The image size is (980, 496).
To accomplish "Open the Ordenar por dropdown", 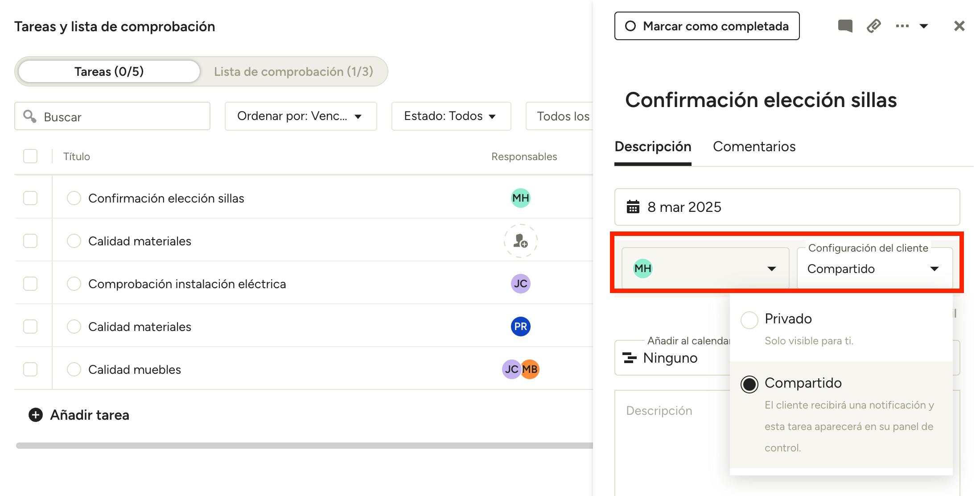I will click(x=301, y=116).
